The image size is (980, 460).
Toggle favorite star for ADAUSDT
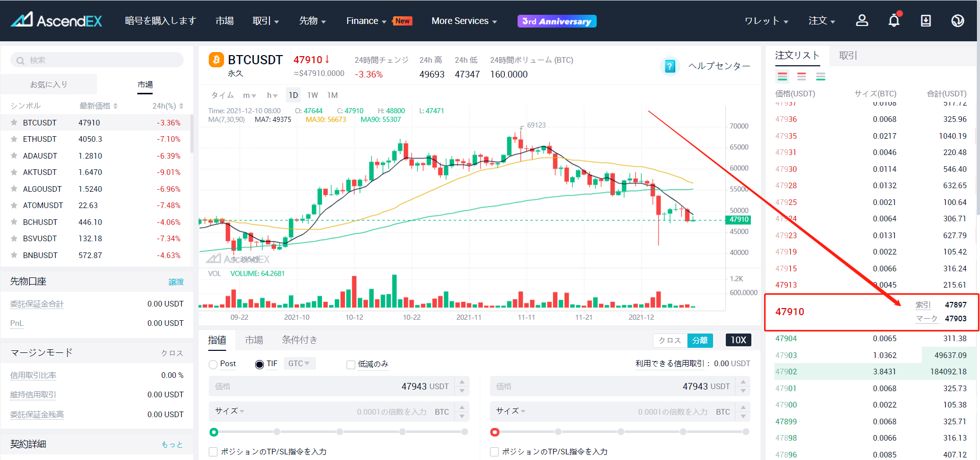14,156
